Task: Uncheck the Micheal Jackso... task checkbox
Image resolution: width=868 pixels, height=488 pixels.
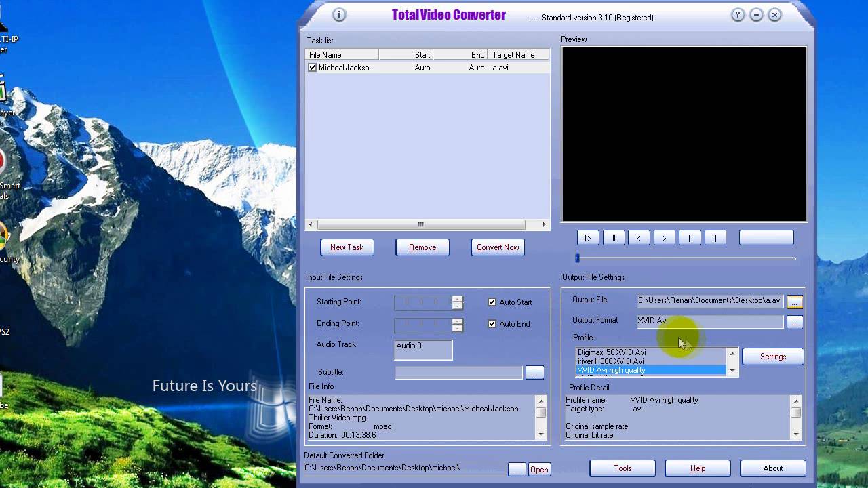Action: (312, 68)
